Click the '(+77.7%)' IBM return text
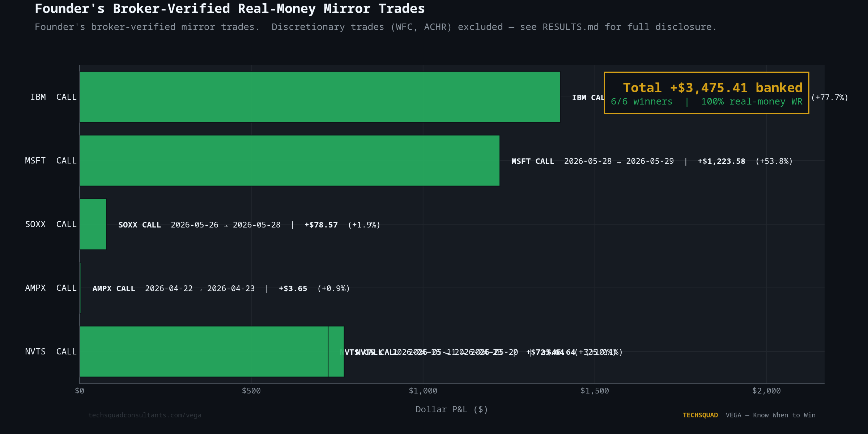Screen dimensions: 868x434 tap(829, 98)
